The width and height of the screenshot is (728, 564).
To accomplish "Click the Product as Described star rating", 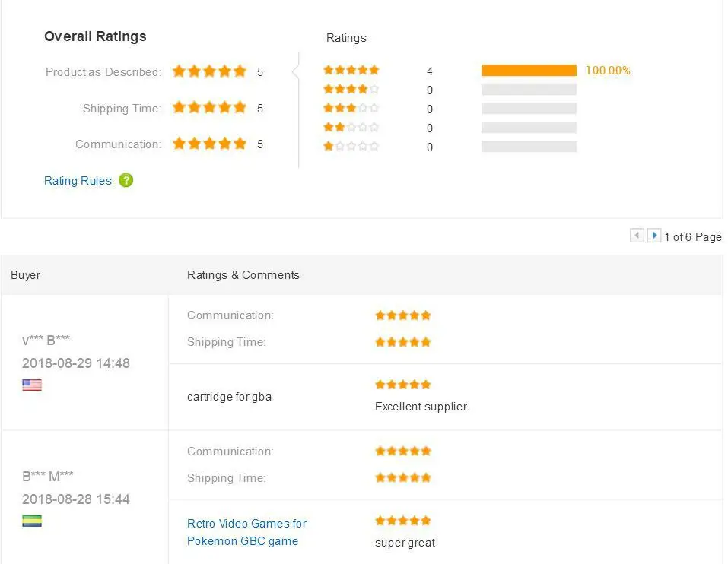I will tap(209, 71).
